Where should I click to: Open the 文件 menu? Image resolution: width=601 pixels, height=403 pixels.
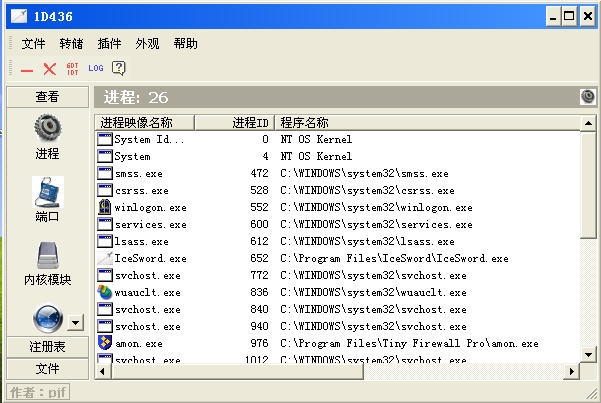(x=33, y=44)
